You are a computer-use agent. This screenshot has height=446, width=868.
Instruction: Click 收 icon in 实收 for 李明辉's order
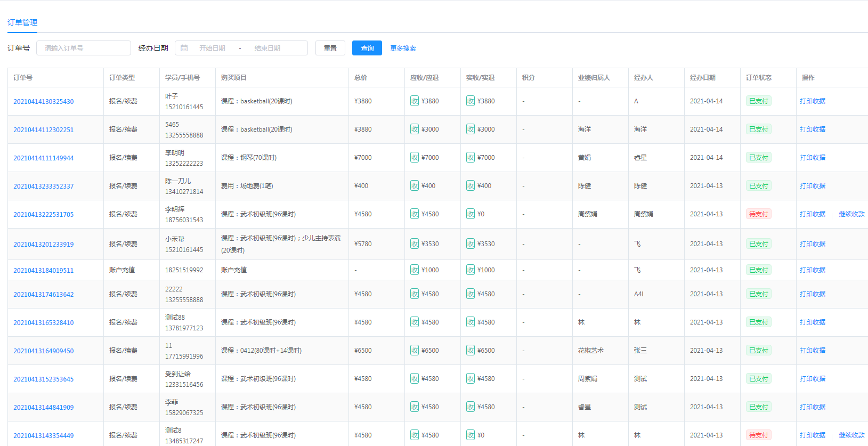click(470, 214)
